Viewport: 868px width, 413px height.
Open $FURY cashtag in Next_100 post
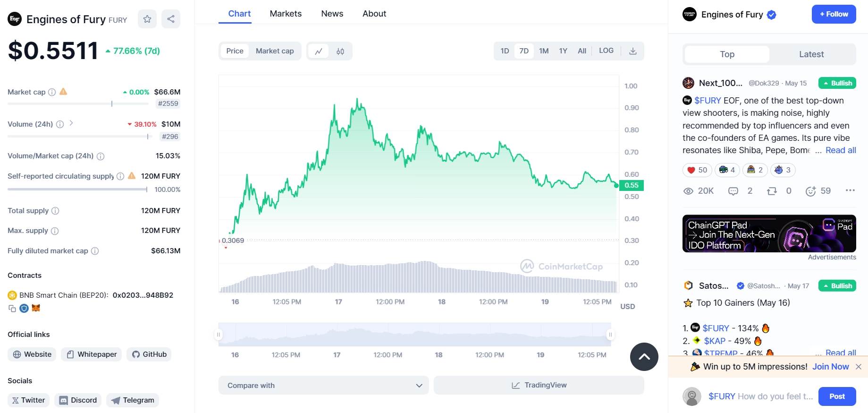[x=708, y=101]
